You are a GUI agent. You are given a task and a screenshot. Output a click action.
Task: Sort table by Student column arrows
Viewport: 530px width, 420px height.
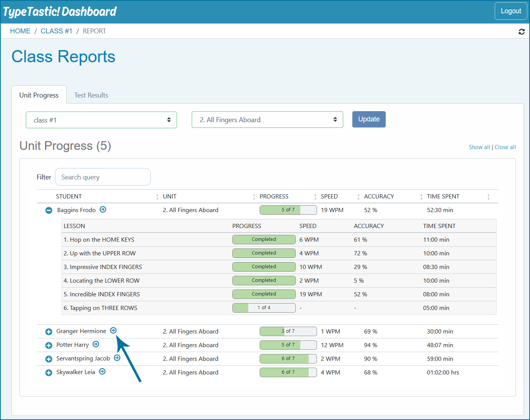[x=157, y=197]
